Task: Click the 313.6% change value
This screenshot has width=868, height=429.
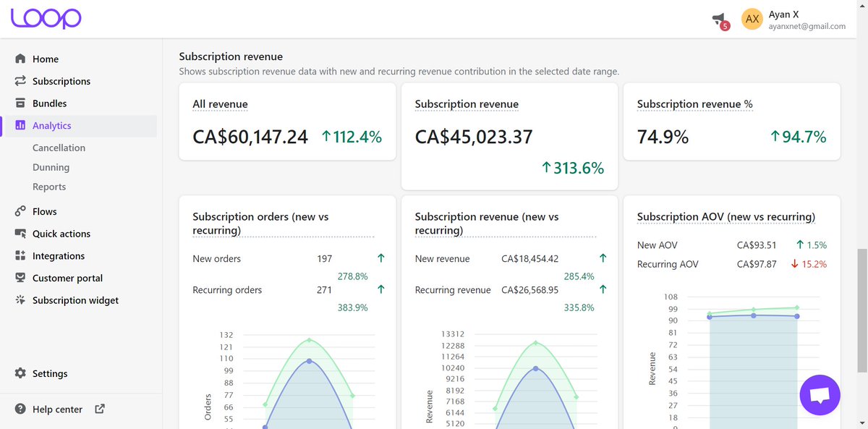Action: (573, 168)
